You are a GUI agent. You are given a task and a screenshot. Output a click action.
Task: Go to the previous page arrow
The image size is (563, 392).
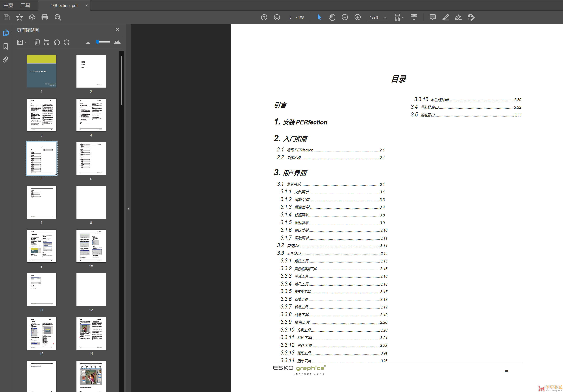click(x=264, y=17)
